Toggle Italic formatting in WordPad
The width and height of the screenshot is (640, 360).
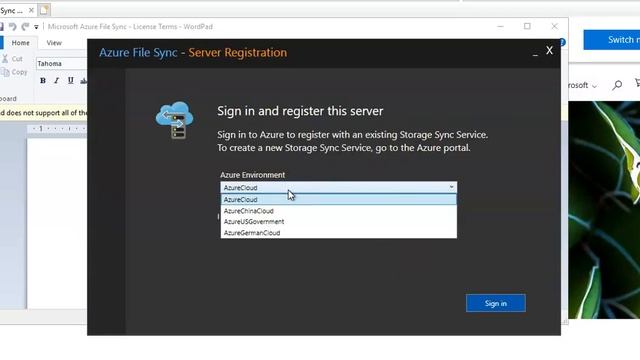click(x=57, y=80)
